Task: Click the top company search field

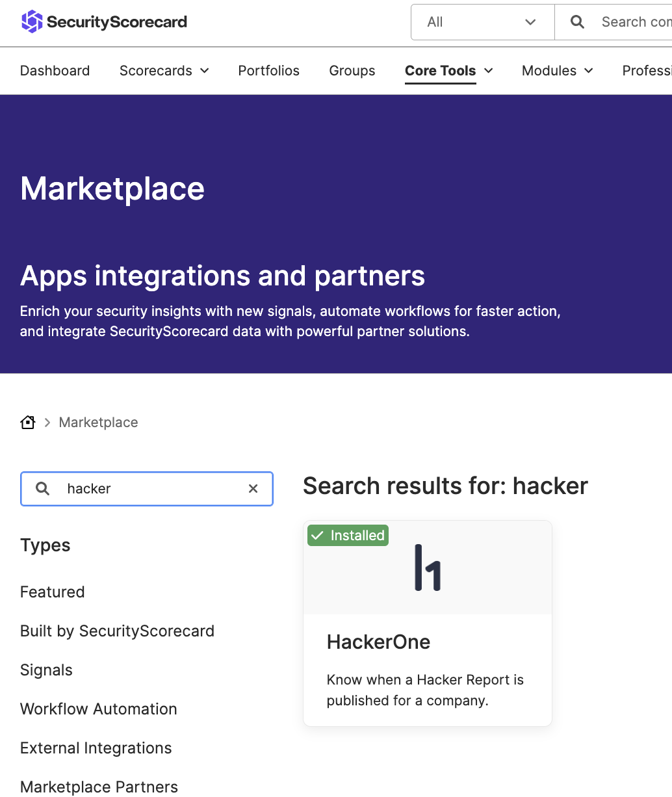Action: coord(614,22)
